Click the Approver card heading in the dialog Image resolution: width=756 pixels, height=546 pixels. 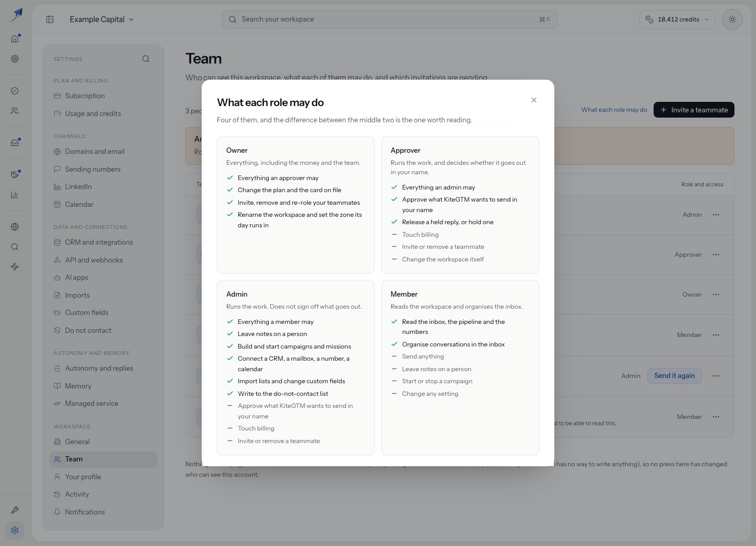(405, 151)
